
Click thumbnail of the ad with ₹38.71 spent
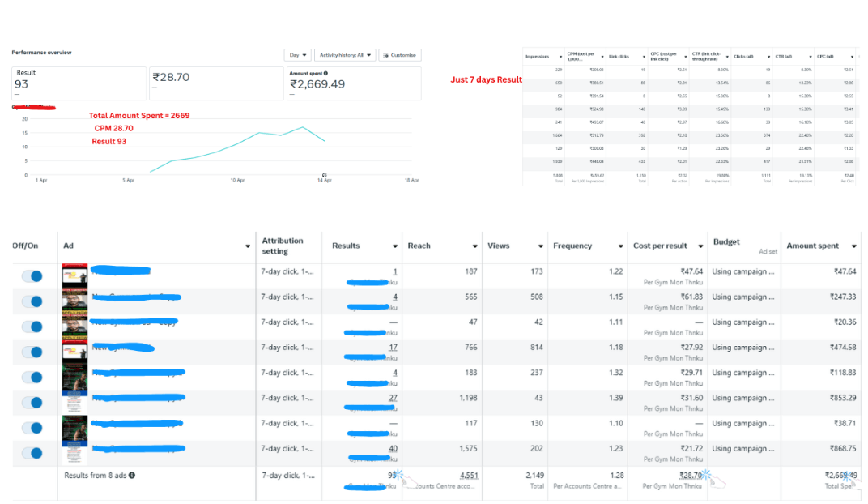coord(74,428)
